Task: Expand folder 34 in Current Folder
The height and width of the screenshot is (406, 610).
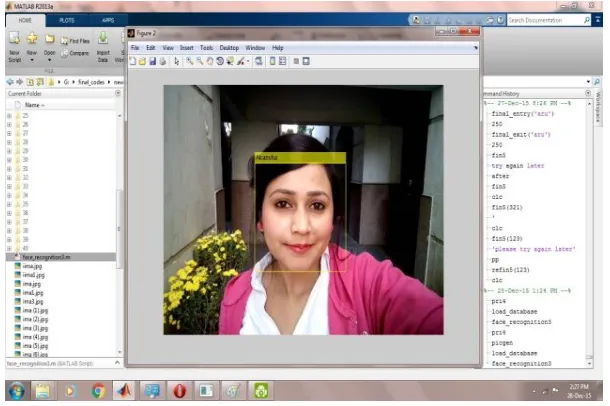Action: 9,195
